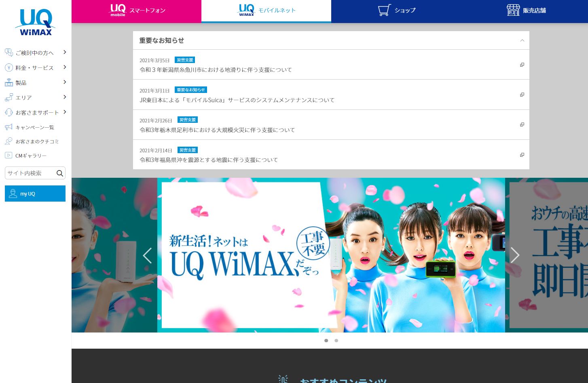Collapse the 重要なお知らせ panel
The width and height of the screenshot is (588, 383).
pos(522,40)
